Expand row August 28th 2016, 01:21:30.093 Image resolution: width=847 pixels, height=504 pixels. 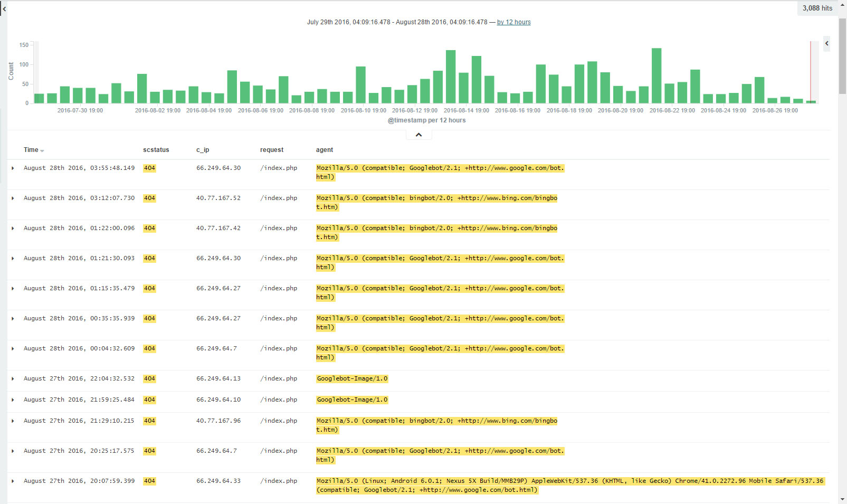[13, 259]
